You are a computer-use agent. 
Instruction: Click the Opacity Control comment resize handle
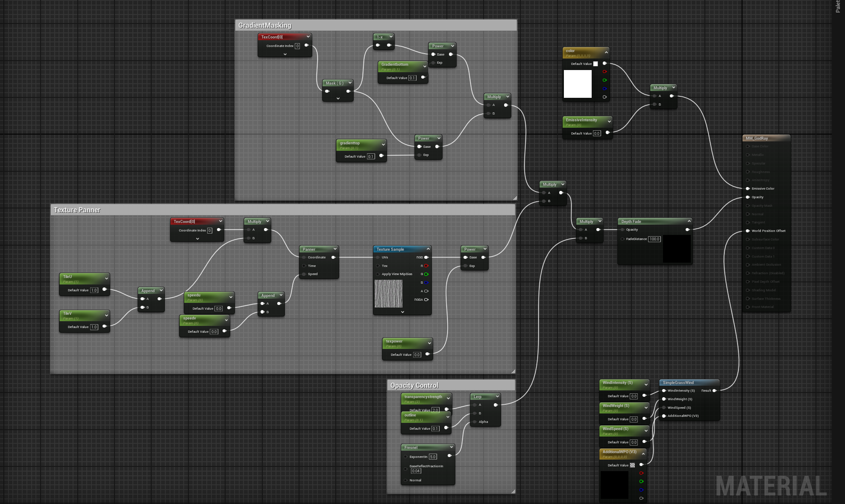(x=513, y=492)
